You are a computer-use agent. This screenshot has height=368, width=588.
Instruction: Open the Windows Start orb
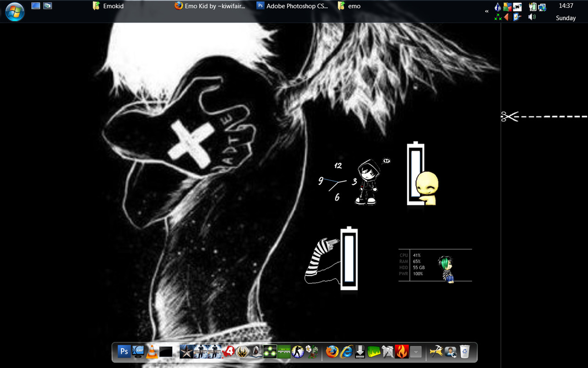coord(15,11)
